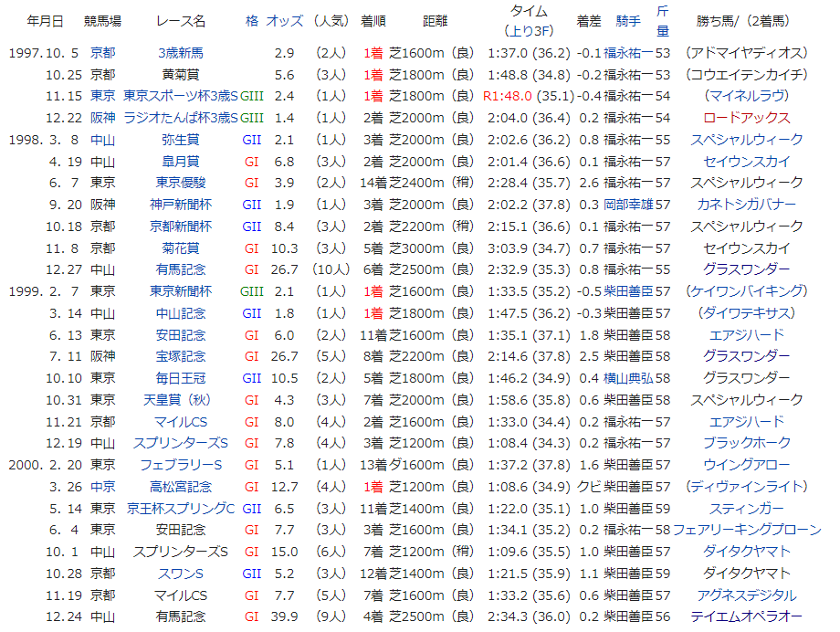Open the 毎日王冠 race link
This screenshot has height=632, width=840.
coord(181,378)
